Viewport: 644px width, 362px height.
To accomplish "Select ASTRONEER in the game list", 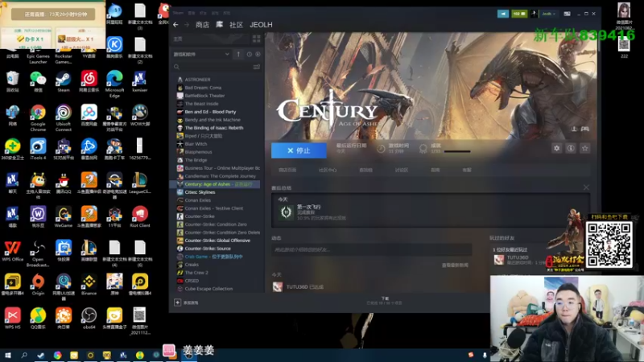I will (197, 80).
